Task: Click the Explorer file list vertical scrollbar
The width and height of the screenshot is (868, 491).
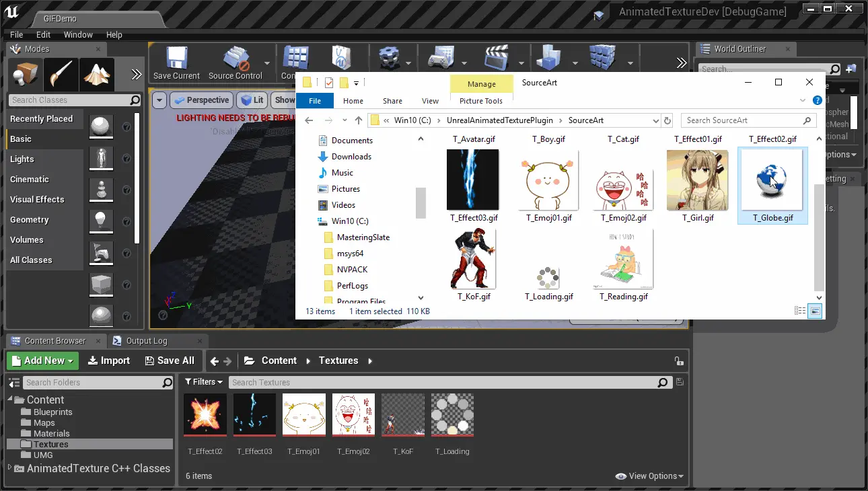Action: [819, 235]
